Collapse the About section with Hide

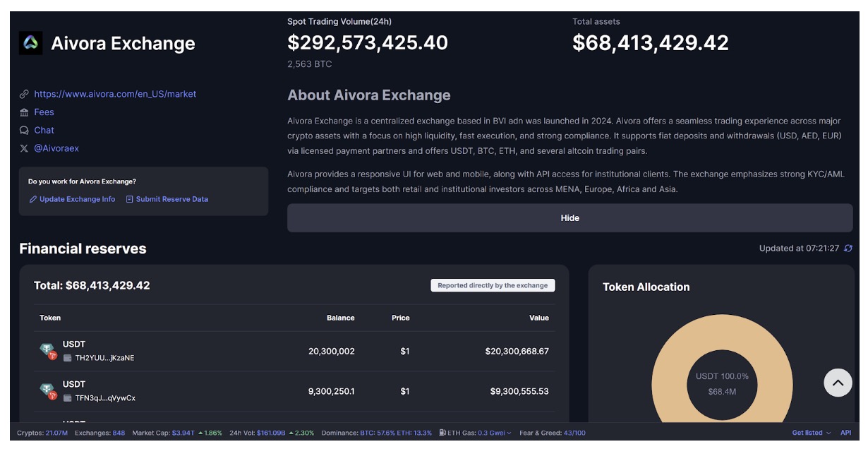pos(569,218)
